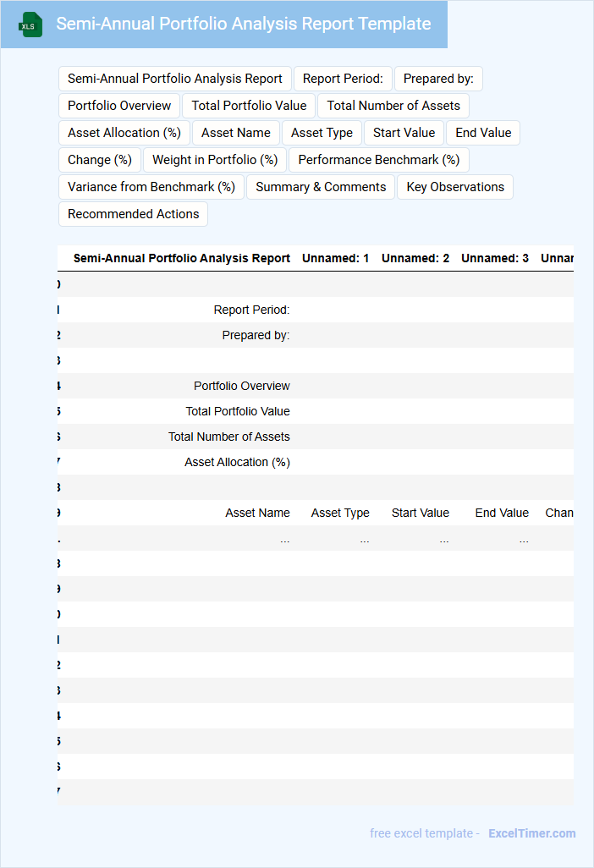The width and height of the screenshot is (594, 868).
Task: Click the green XLS file icon
Action: click(x=30, y=25)
